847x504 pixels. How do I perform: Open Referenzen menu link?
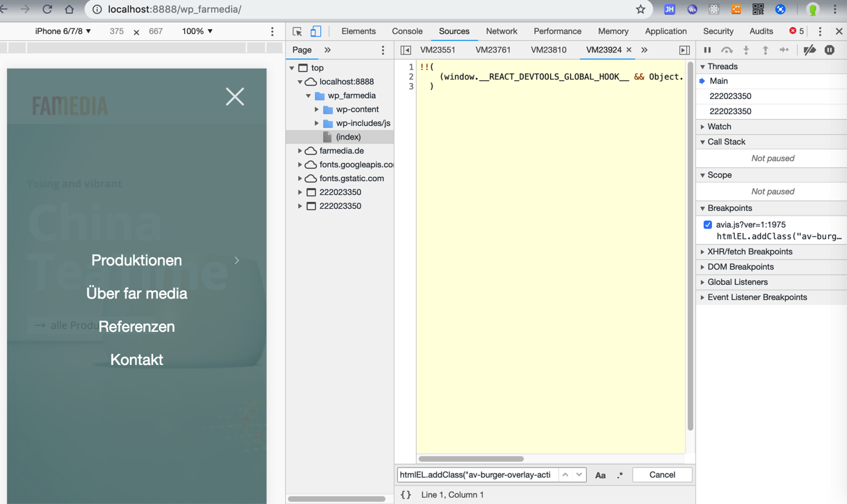(136, 326)
